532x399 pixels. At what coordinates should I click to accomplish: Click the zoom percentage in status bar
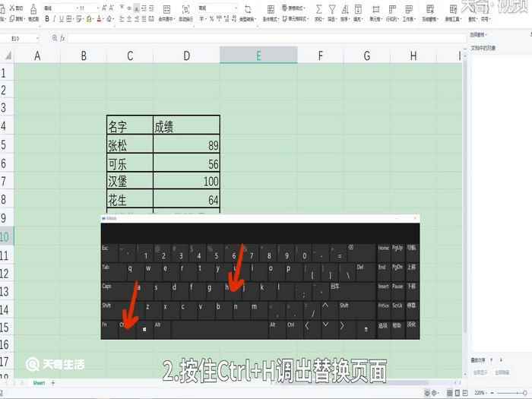(480, 393)
